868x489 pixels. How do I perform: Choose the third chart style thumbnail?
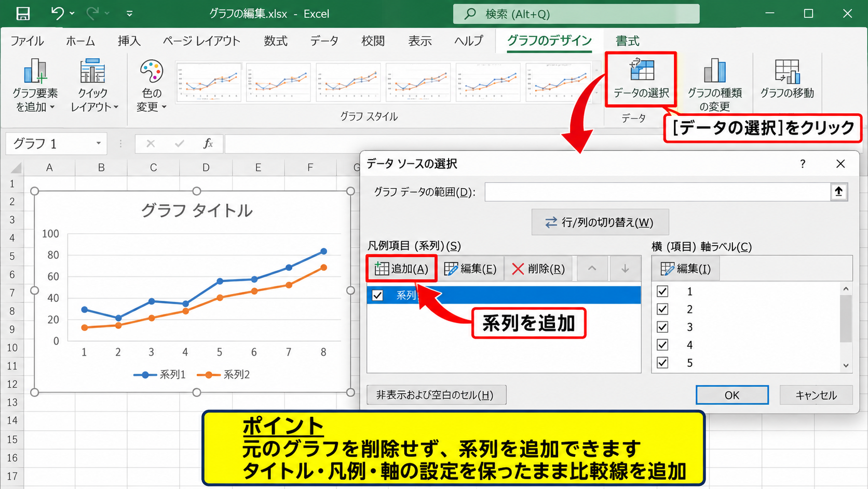tap(348, 82)
